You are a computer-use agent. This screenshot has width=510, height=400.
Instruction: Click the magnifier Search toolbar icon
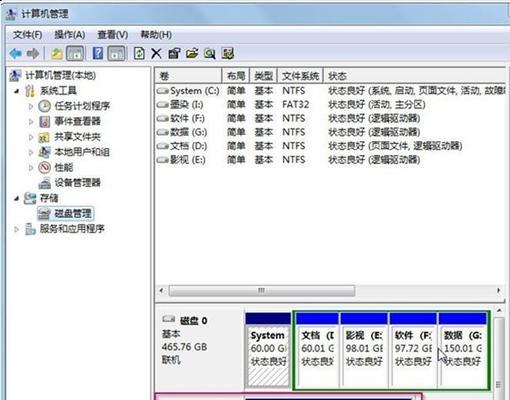point(210,53)
